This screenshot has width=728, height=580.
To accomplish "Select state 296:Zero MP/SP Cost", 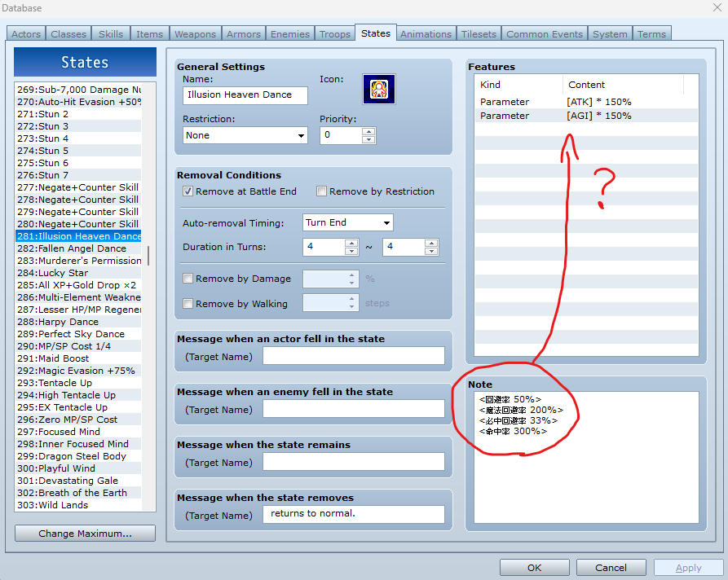I will (x=78, y=420).
